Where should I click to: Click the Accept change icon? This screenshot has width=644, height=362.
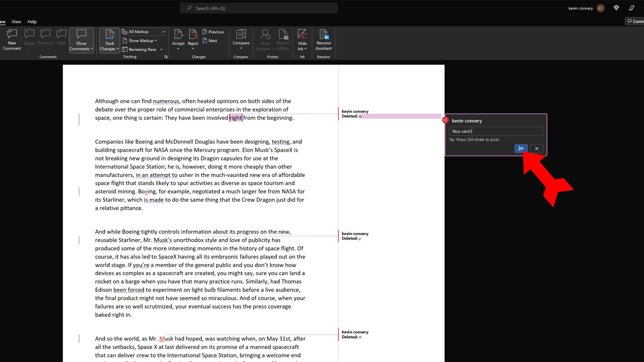[178, 35]
